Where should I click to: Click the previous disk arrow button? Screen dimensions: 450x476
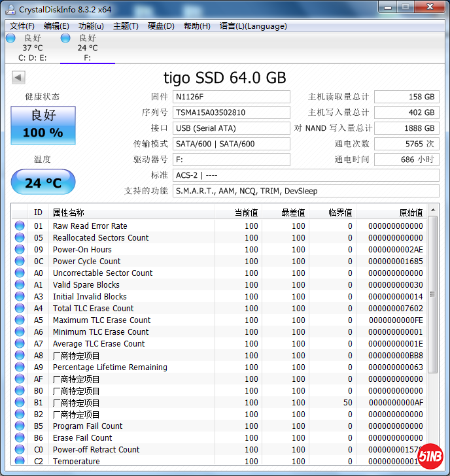click(18, 78)
